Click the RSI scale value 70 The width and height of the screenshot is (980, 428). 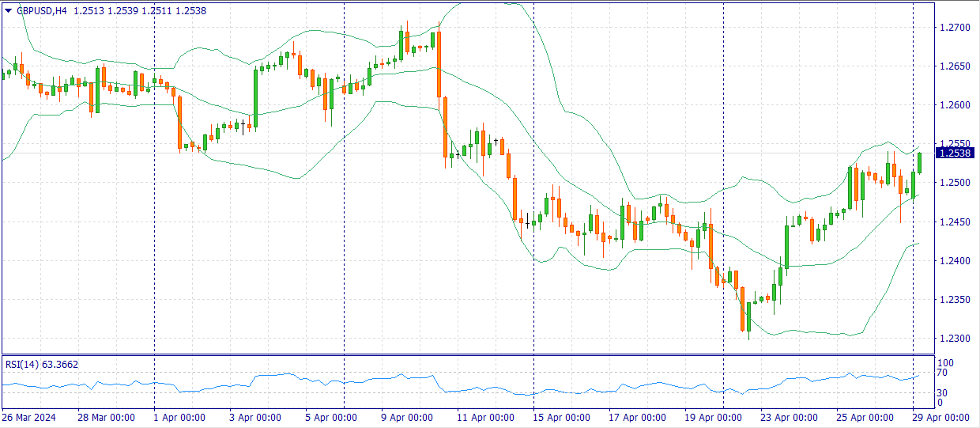943,373
